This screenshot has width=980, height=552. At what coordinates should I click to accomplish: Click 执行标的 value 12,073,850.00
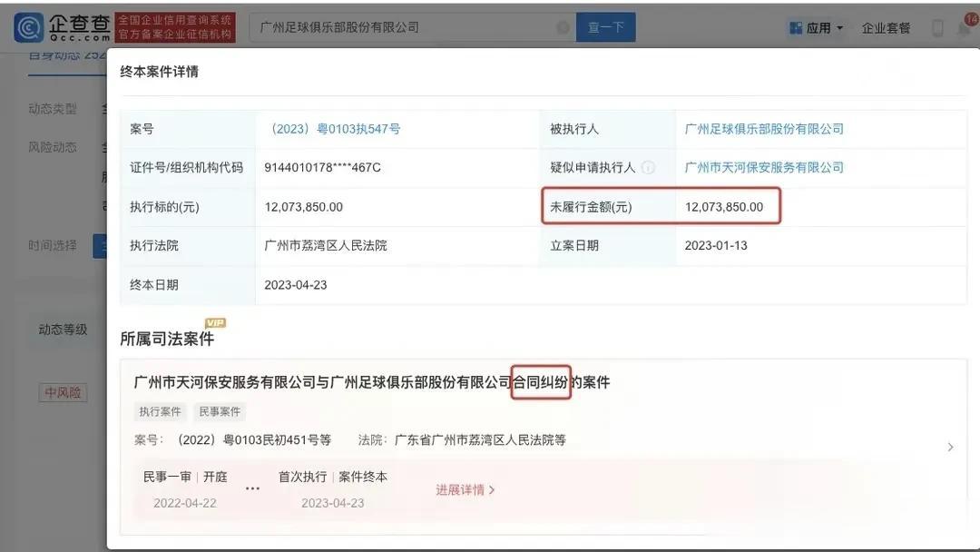coord(304,207)
